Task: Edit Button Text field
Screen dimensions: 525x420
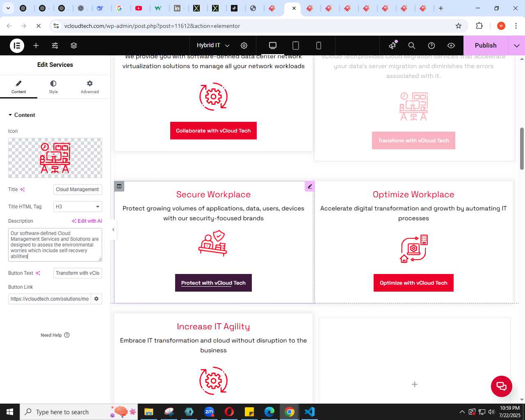Action: point(78,273)
